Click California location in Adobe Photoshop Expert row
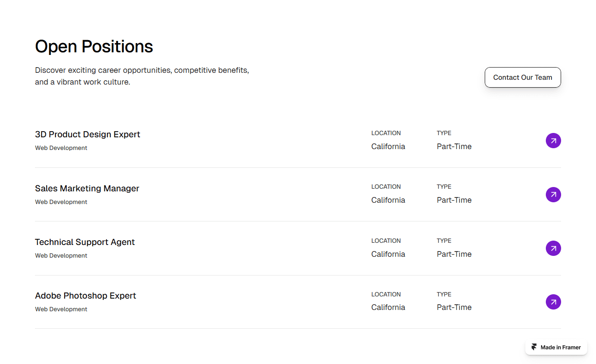 click(x=388, y=307)
